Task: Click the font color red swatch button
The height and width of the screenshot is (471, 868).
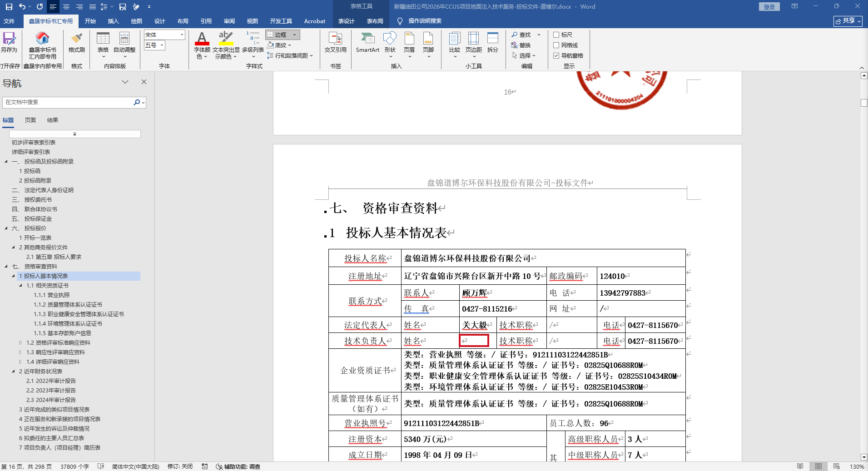Action: coord(202,39)
